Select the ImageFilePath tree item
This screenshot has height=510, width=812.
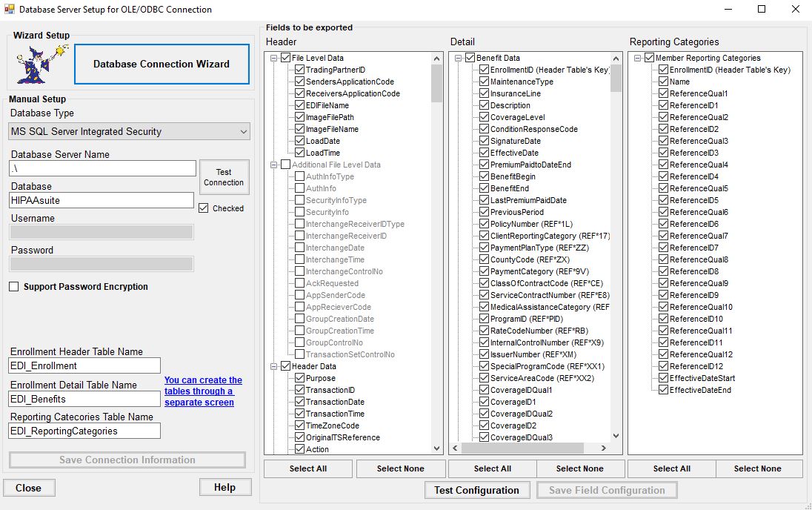pyautogui.click(x=330, y=118)
